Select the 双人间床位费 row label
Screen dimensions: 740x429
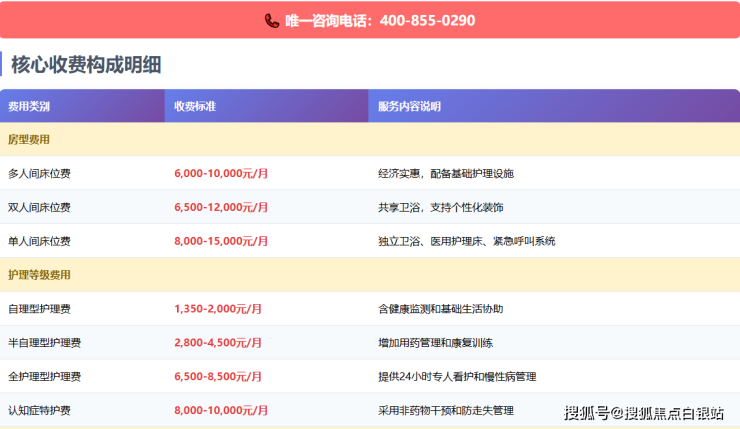(39, 208)
